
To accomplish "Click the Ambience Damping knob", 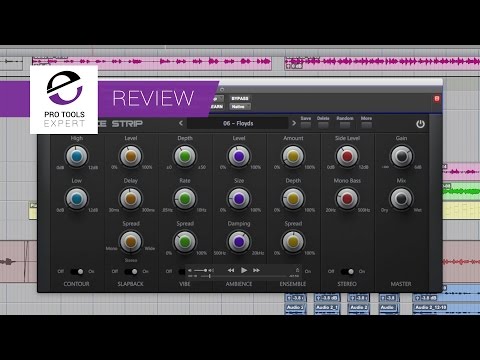I will tap(239, 242).
